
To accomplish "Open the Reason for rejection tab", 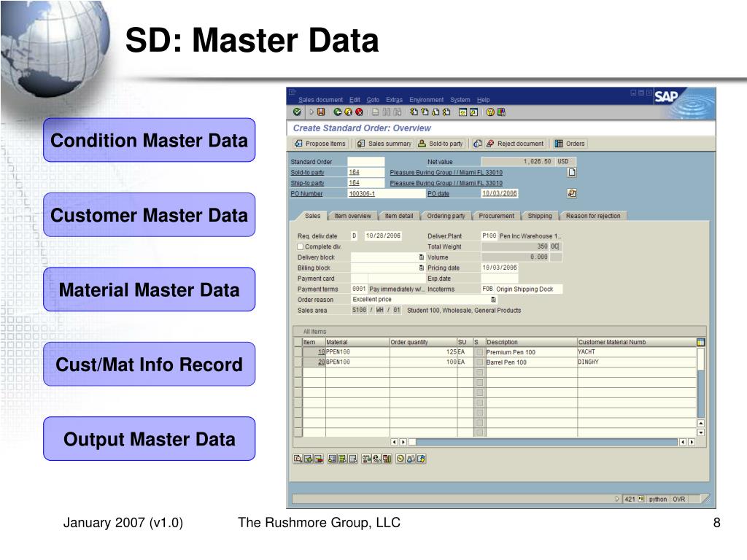I will click(593, 216).
